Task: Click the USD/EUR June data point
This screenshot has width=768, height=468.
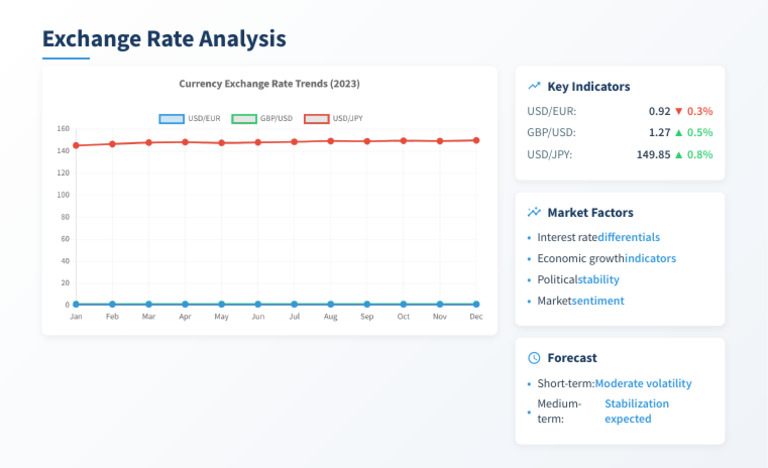Action: click(258, 304)
